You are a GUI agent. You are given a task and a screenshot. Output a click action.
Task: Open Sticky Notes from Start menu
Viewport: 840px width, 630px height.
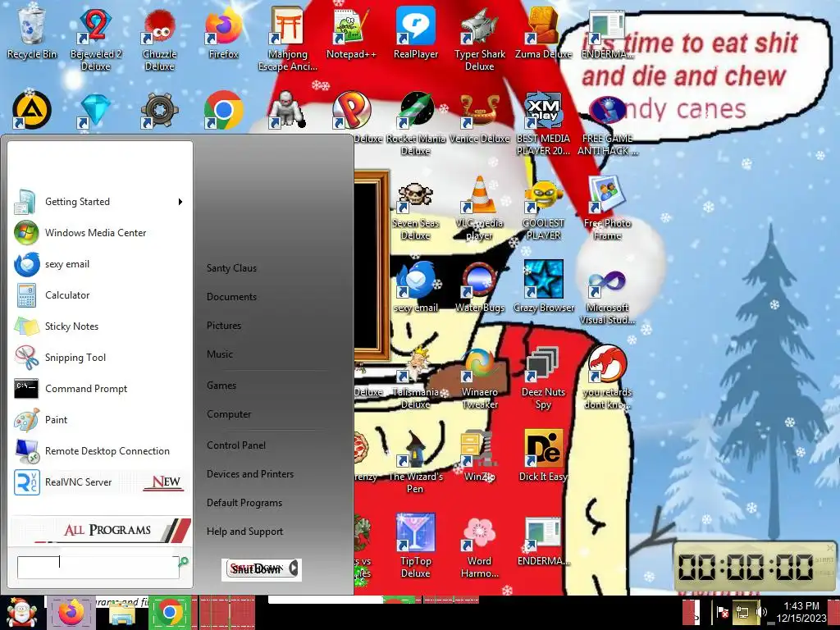[x=99, y=326]
